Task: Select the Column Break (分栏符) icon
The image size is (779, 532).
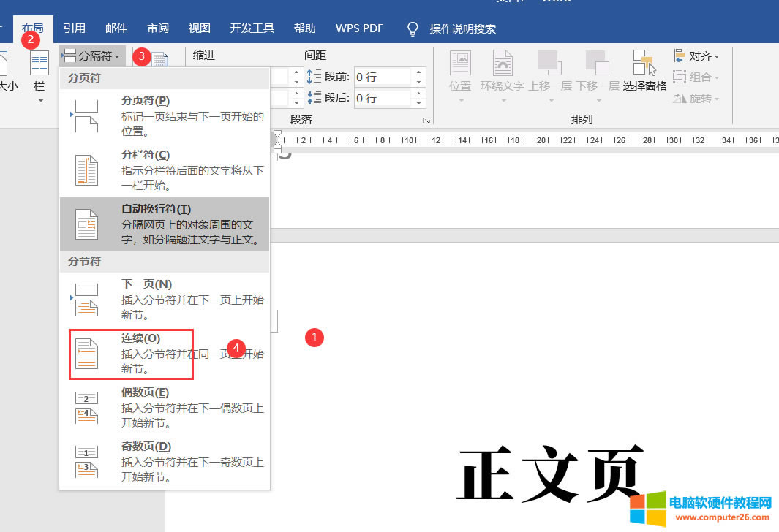Action: pos(87,170)
